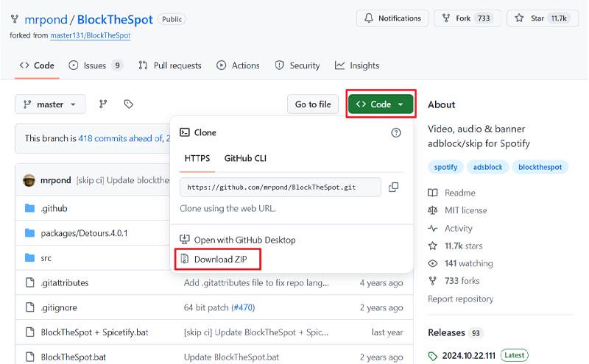The width and height of the screenshot is (589, 364).
Task: Click the MIT license scale icon
Action: tap(433, 210)
